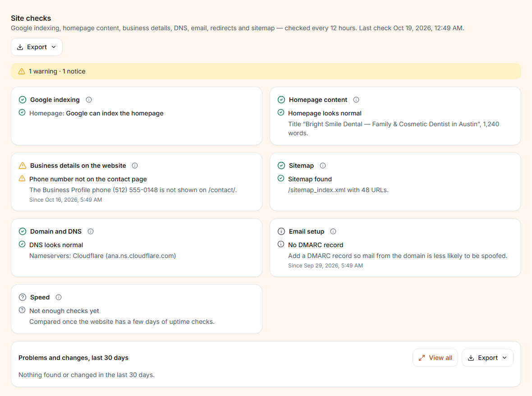Click the green check icon left of the Google indexing heading
Viewport: 532px width, 396px height.
click(x=23, y=100)
